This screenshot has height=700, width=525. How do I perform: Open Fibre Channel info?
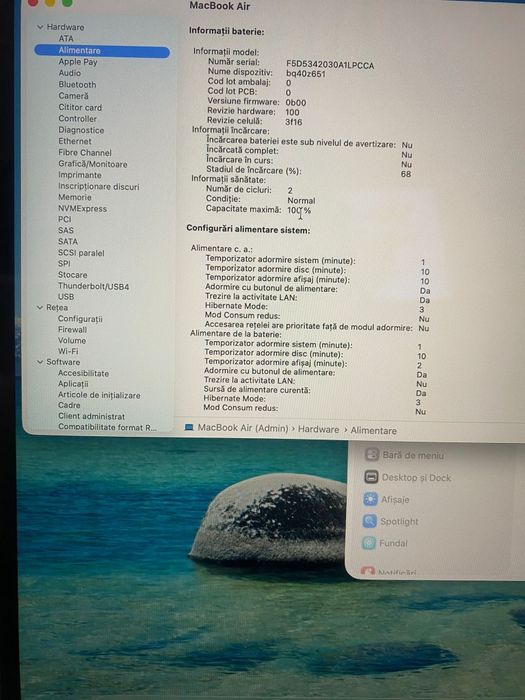click(85, 153)
